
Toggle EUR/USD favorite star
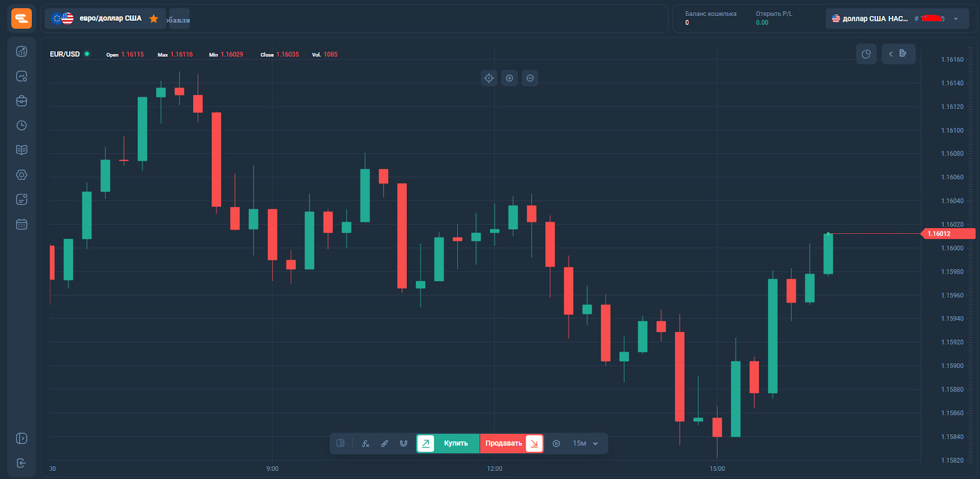point(154,19)
